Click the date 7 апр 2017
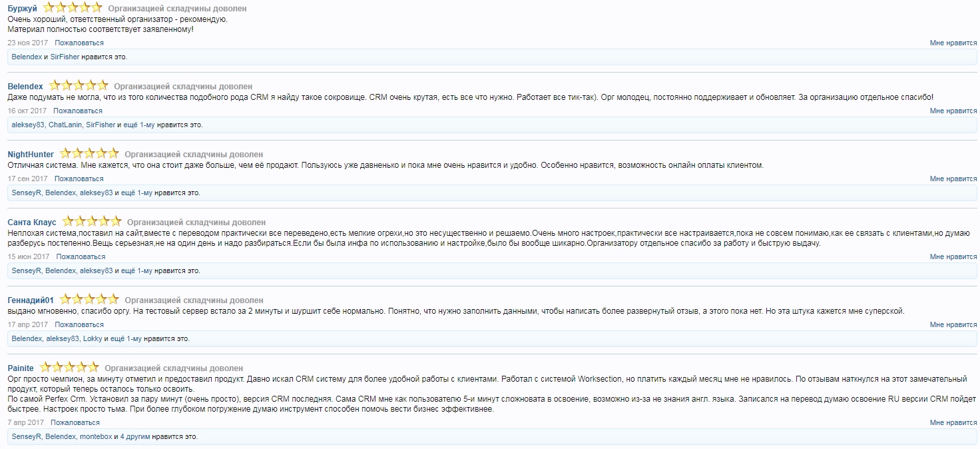Screen dimensions: 980x449 click(25, 422)
